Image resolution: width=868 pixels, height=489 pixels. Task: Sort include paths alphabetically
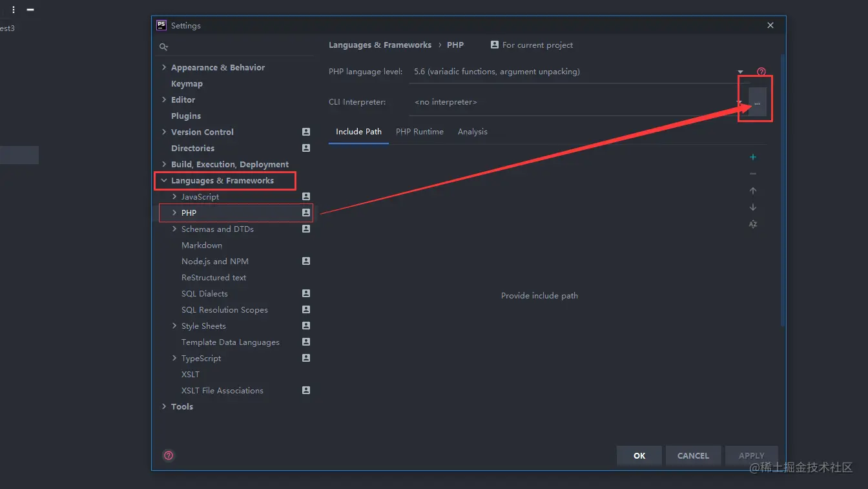click(x=753, y=224)
